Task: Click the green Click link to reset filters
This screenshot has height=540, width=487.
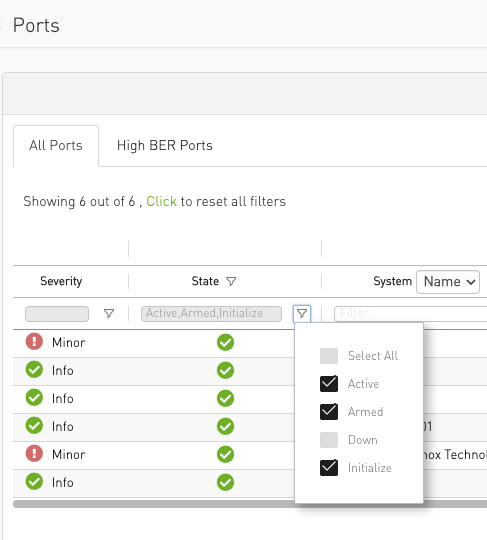Action: click(161, 201)
